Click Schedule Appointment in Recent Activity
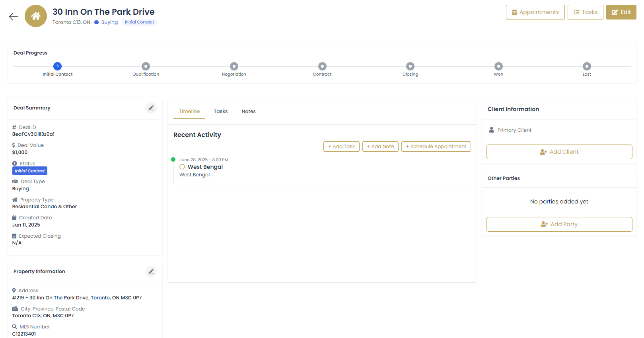 436,147
